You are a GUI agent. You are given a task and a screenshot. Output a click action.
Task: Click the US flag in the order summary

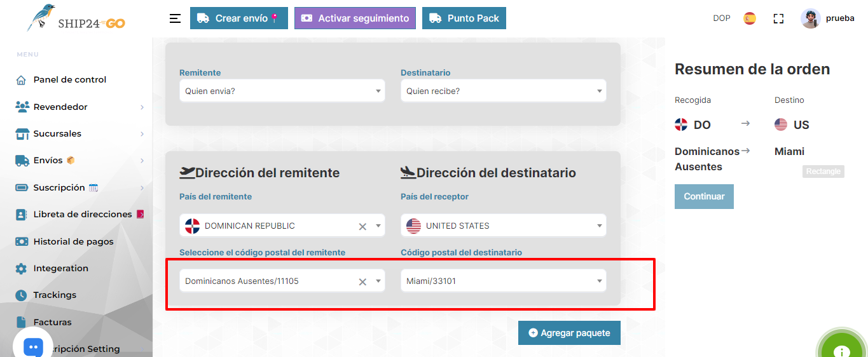[x=781, y=125]
